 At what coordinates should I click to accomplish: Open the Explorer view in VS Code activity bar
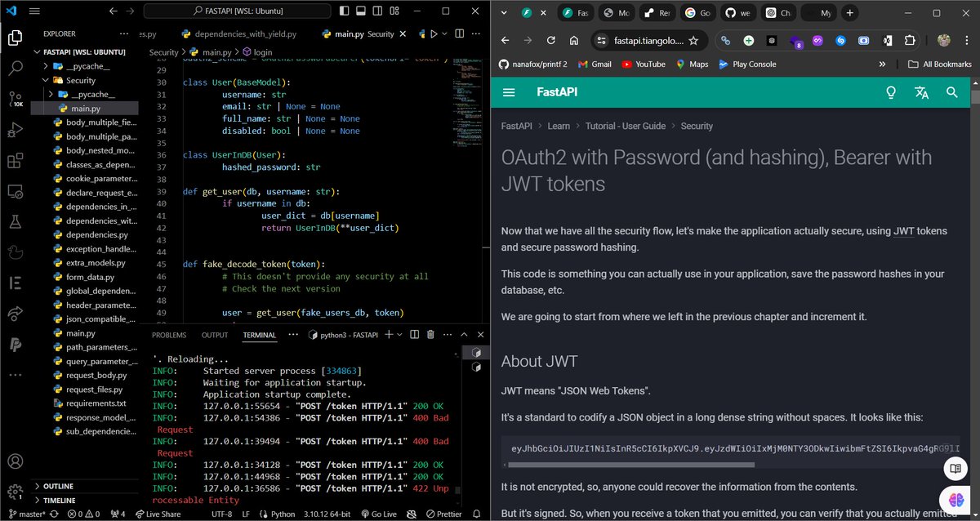(x=15, y=38)
